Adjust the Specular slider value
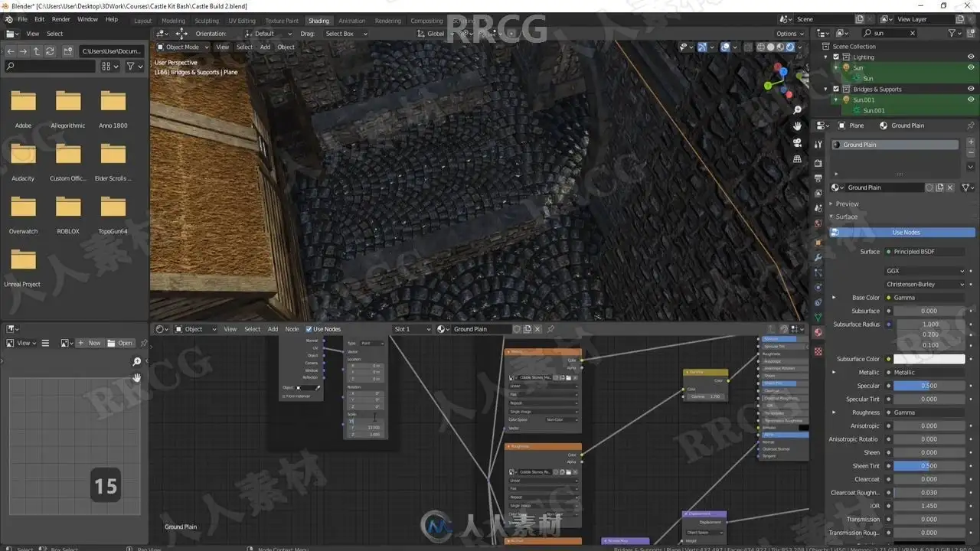 929,386
